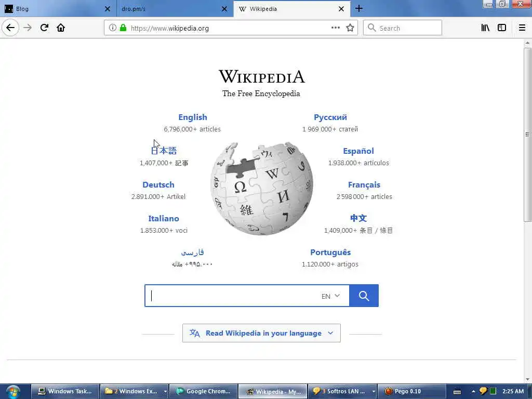Reload the Wikipedia page

tap(45, 28)
